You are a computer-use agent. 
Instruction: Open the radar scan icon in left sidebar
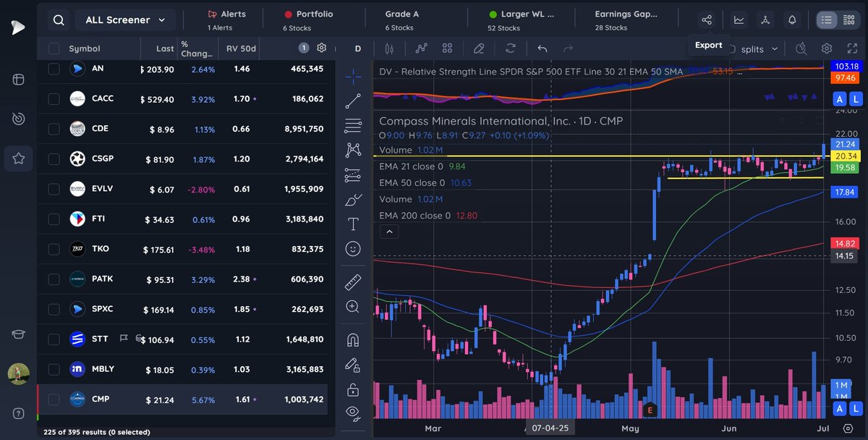point(18,118)
